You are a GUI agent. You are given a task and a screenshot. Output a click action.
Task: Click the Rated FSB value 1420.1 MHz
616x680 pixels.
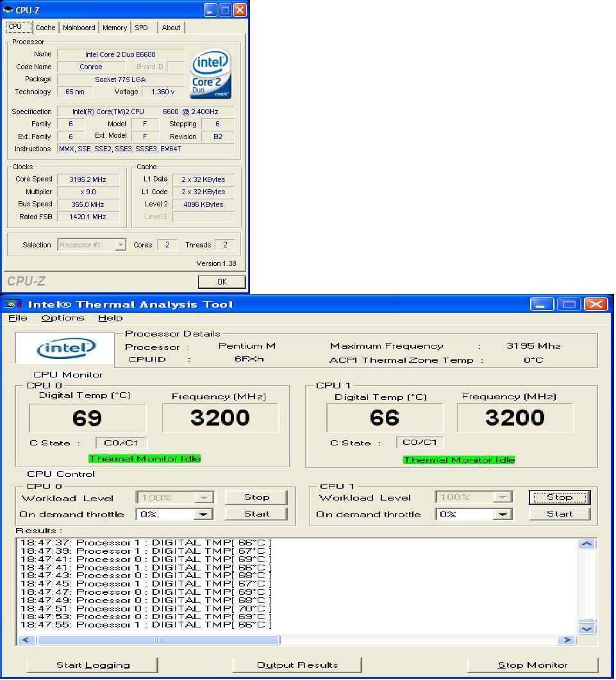pyautogui.click(x=88, y=217)
